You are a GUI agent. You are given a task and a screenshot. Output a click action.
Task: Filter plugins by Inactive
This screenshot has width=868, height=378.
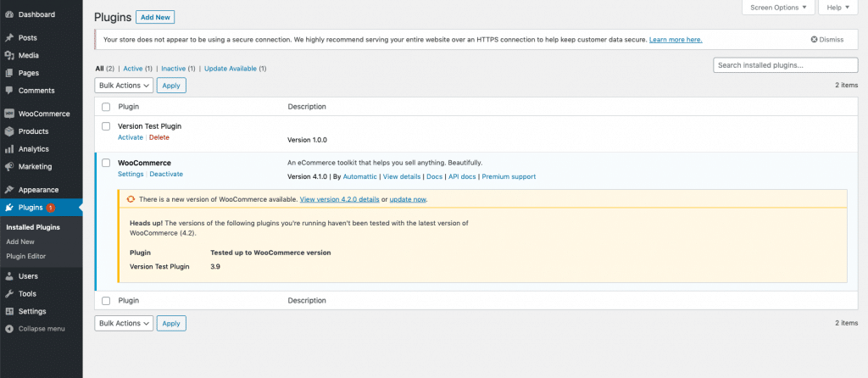coord(173,69)
